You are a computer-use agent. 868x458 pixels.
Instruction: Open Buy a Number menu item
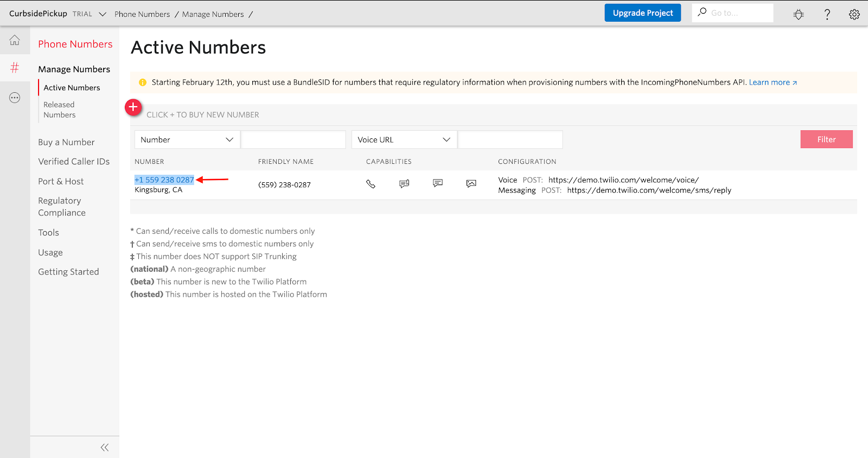click(x=66, y=142)
